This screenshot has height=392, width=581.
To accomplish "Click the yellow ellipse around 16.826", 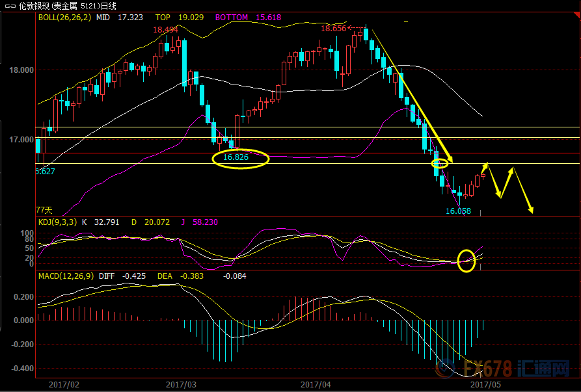I will [241, 158].
